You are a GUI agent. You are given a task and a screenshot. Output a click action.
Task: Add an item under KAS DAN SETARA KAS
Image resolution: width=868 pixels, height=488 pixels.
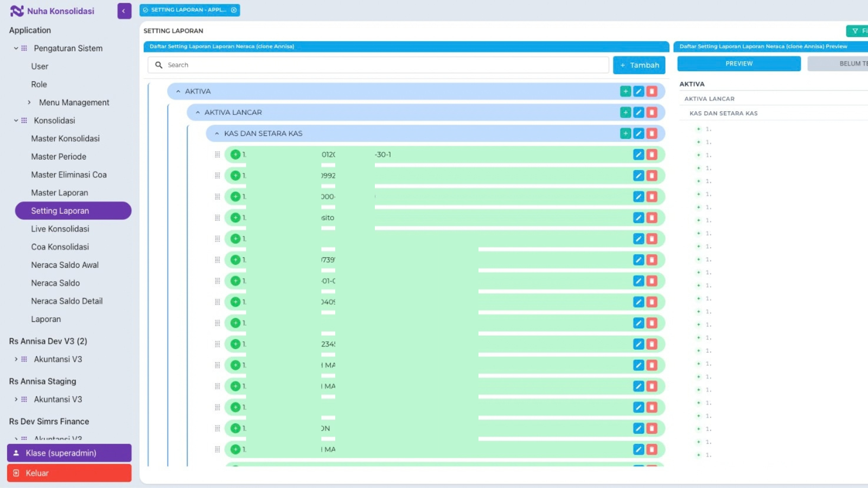point(626,133)
